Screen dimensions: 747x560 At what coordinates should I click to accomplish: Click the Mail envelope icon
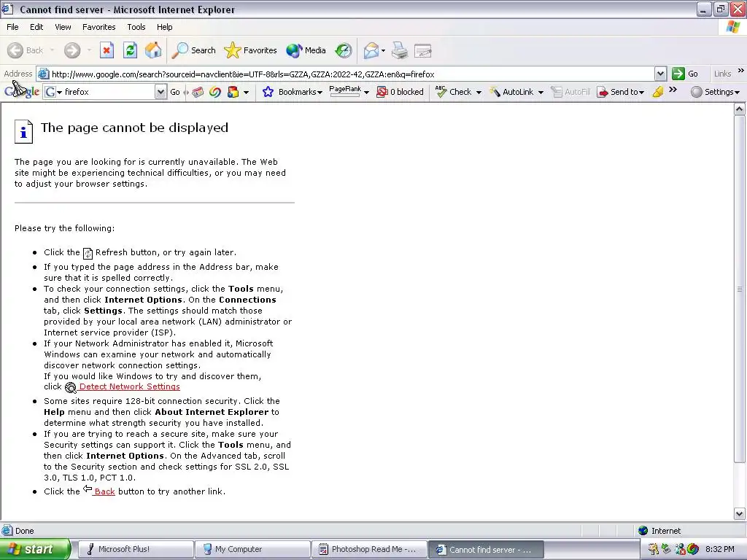point(371,50)
